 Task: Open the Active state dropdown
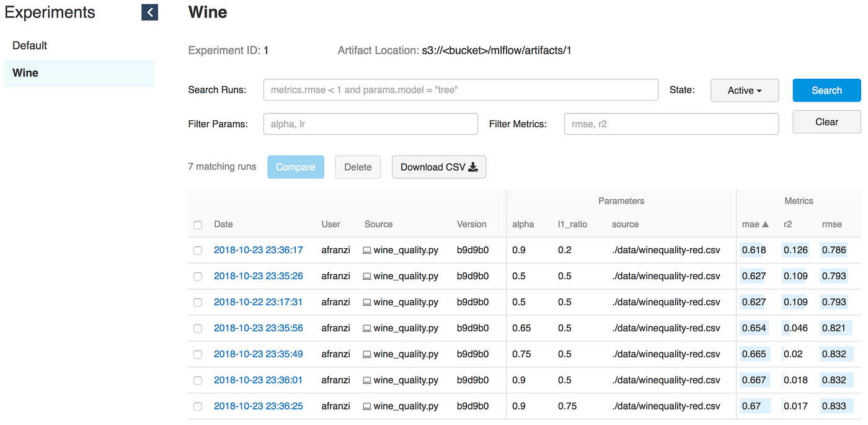[x=744, y=90]
